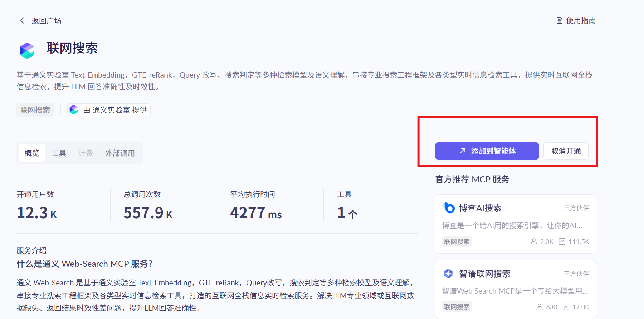Click the 三方伙伴 label on 智谱联网搜索 card
This screenshot has height=319, width=644.
coord(576,274)
